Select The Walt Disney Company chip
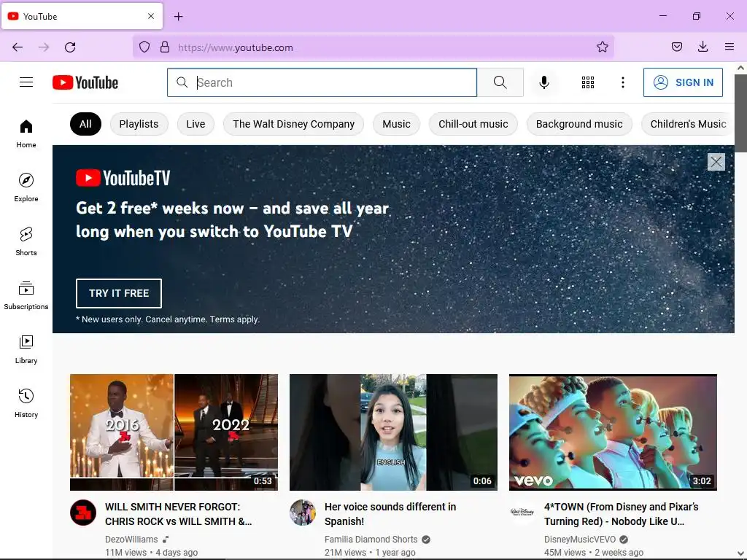747x560 pixels. pyautogui.click(x=293, y=124)
